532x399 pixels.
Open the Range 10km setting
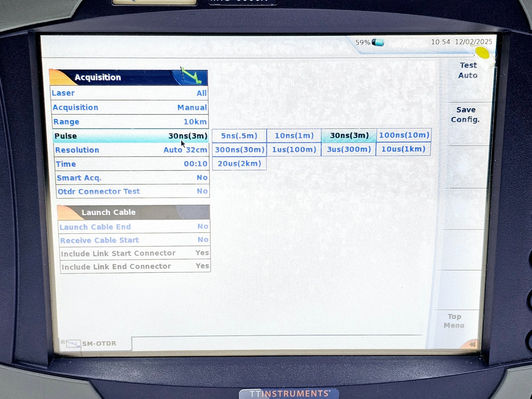point(130,122)
